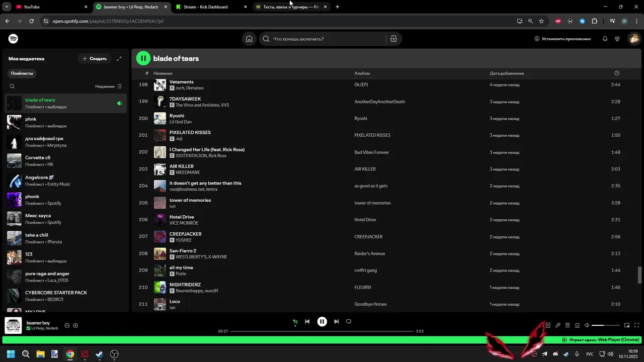Click the playlist vertical scrollbar thumb
Image resolution: width=644 pixels, height=362 pixels.
[x=640, y=275]
